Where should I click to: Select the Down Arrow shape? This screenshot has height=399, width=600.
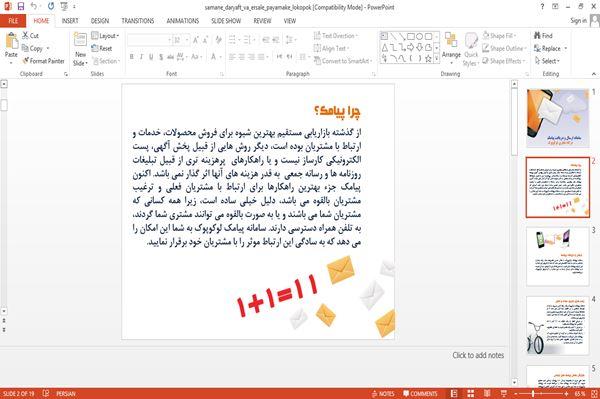[x=420, y=47]
